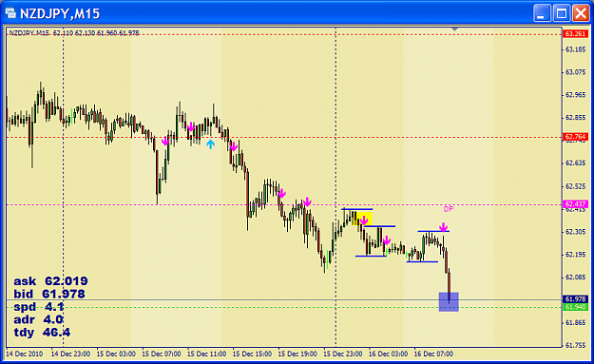Select the magenta arrow beside the yellow box

[x=364, y=220]
